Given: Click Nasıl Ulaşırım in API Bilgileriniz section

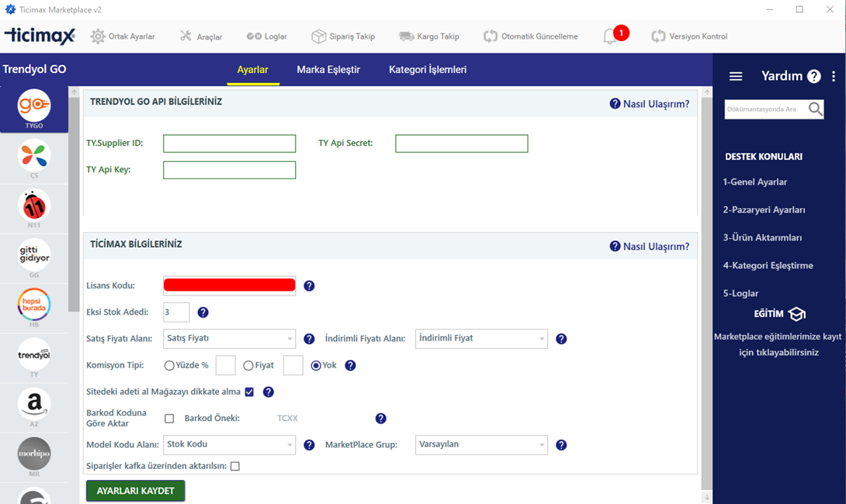Looking at the screenshot, I should (x=650, y=104).
